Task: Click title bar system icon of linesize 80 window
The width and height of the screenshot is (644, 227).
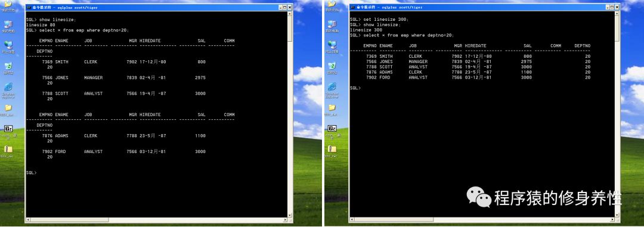Action: (x=29, y=7)
